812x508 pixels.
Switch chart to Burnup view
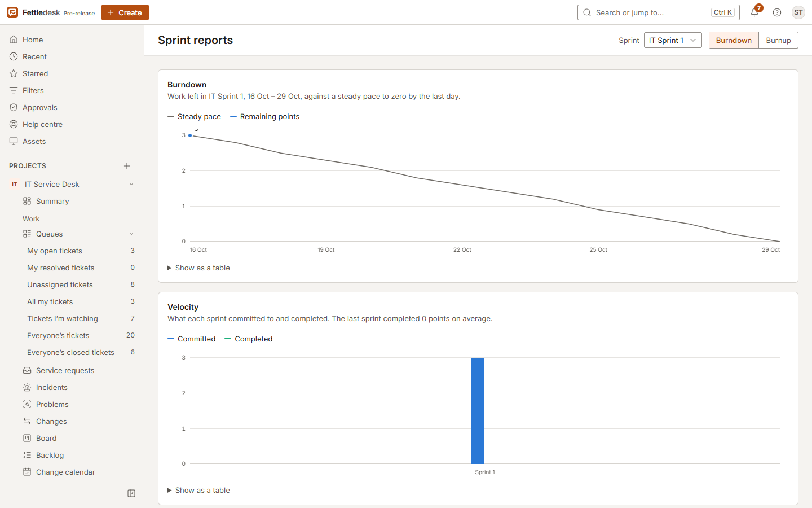pyautogui.click(x=778, y=40)
